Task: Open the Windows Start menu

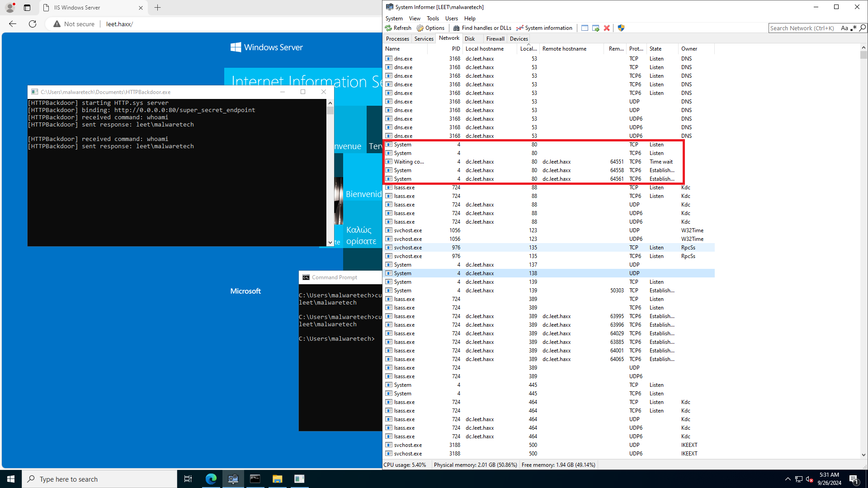Action: [x=11, y=479]
